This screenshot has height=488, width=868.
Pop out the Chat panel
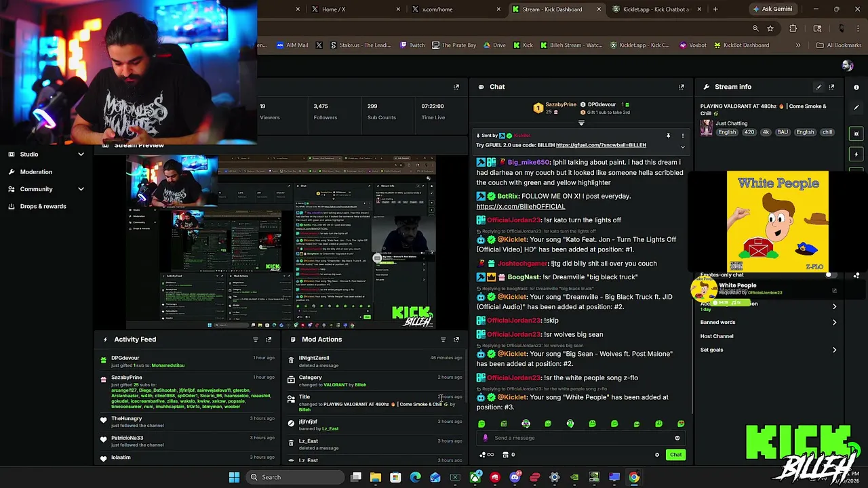pyautogui.click(x=682, y=87)
